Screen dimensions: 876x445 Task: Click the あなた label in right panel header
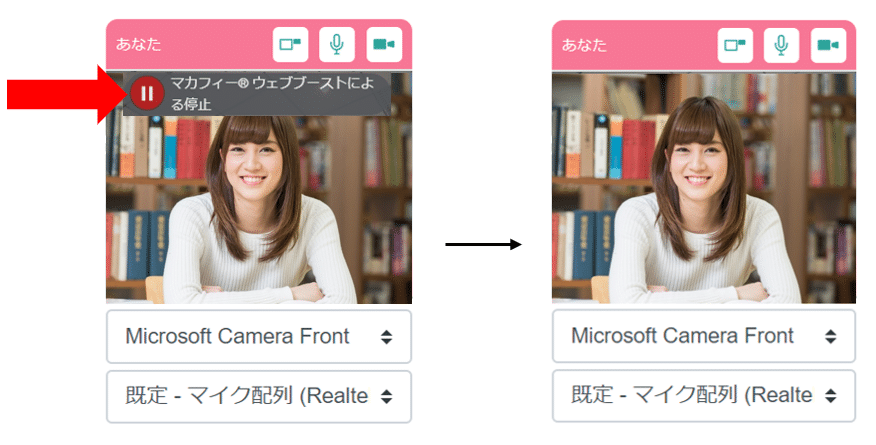point(584,45)
